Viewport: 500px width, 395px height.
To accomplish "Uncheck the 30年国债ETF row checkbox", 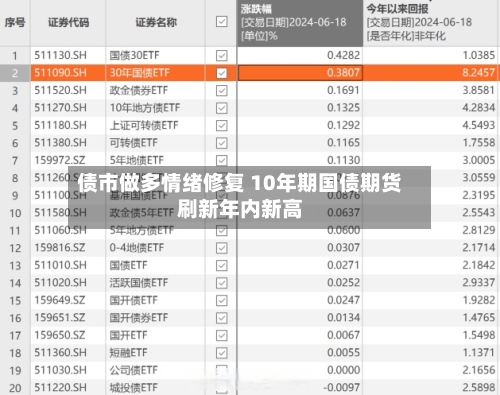I will [x=222, y=73].
